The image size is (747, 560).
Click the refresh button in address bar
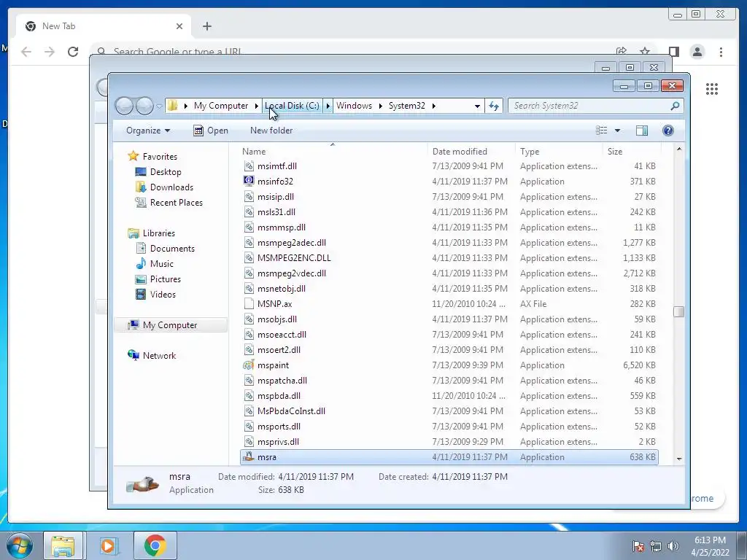click(494, 106)
